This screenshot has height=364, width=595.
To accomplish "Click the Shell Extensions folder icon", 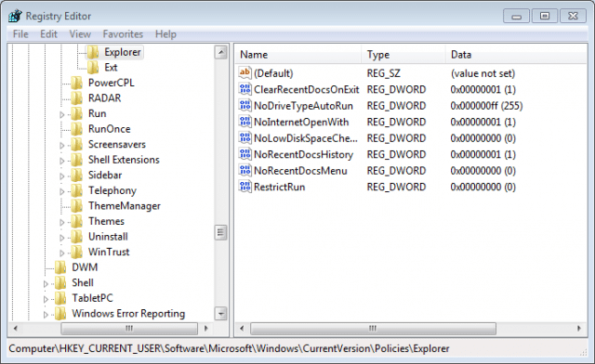I will coord(76,160).
